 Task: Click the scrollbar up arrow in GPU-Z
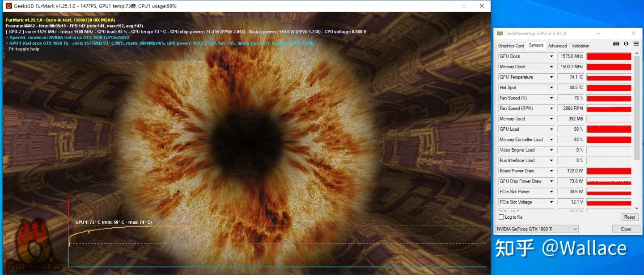(637, 54)
